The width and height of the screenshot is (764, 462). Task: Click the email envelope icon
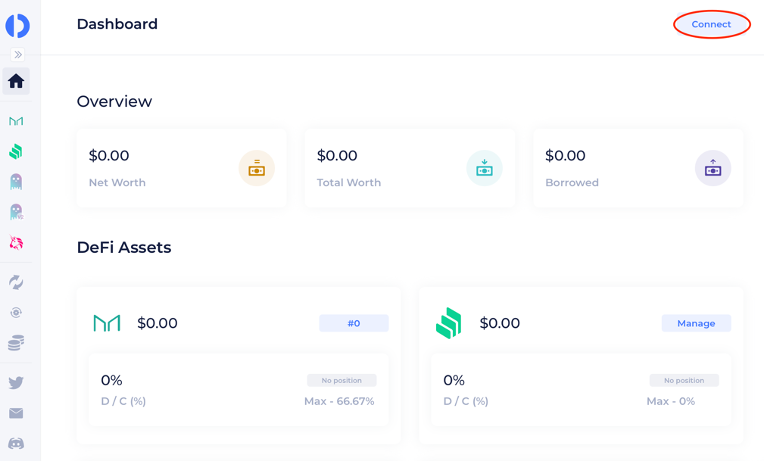click(16, 413)
